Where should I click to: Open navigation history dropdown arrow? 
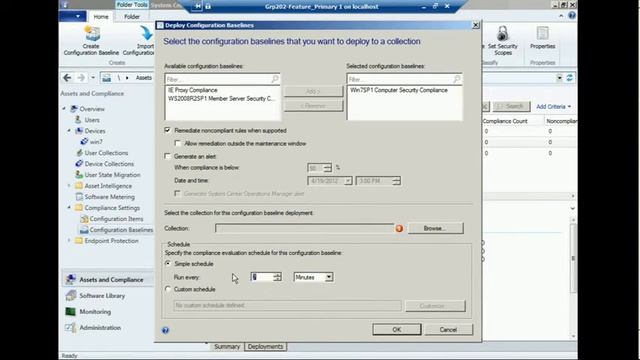pos(93,78)
